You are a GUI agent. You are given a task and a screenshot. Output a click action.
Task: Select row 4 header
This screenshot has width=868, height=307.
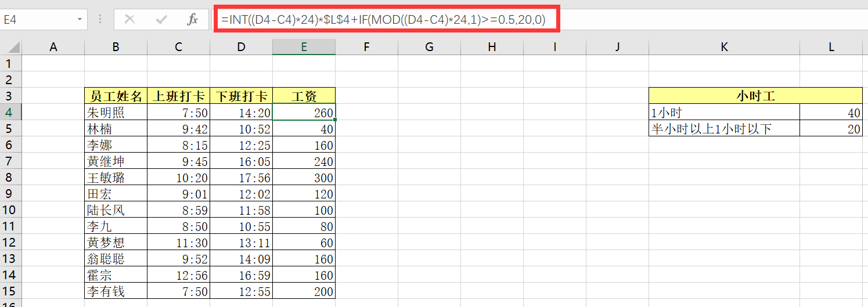pyautogui.click(x=11, y=112)
